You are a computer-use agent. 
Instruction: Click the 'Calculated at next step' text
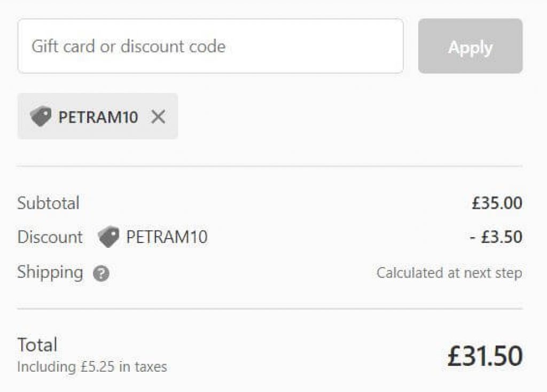[x=449, y=273]
